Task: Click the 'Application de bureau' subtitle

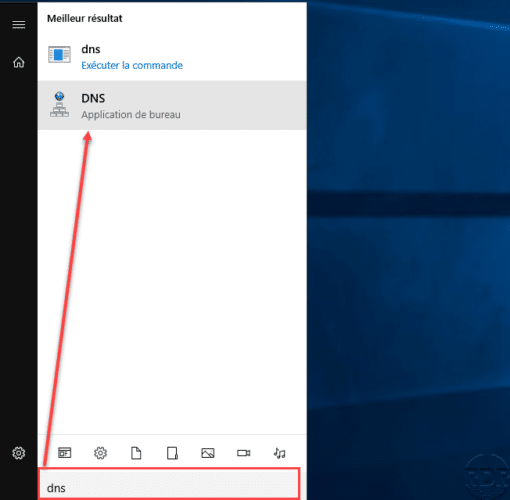Action: 131,115
